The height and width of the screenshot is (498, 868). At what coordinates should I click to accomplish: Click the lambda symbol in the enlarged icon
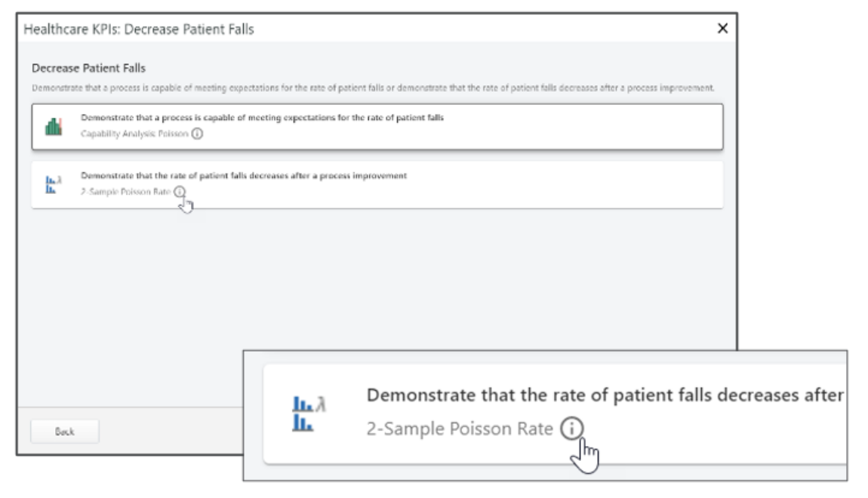tap(321, 404)
